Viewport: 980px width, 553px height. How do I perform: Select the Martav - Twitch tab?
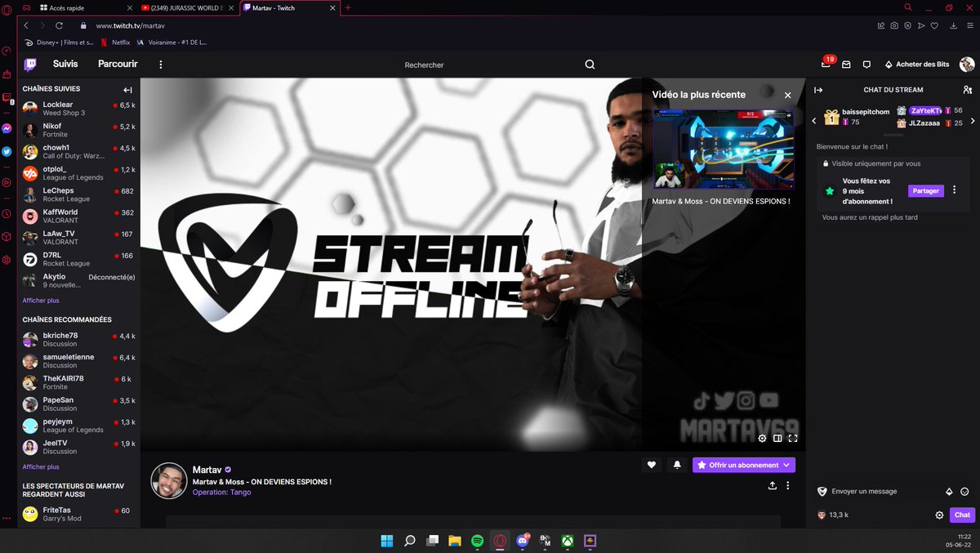pyautogui.click(x=291, y=7)
